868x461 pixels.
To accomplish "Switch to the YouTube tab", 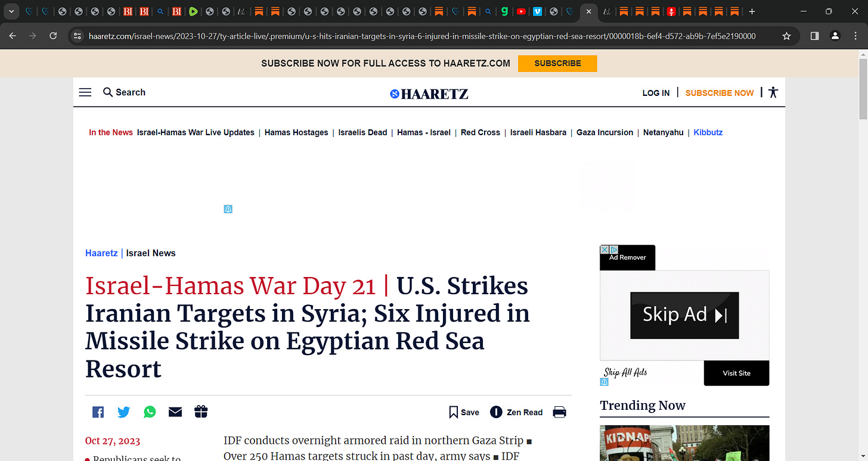I will (521, 11).
